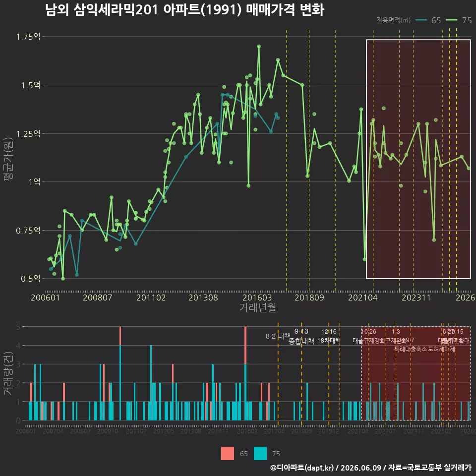Click the 거래년월 x-axis title
Screen dimensions: 476x476
(x=257, y=307)
